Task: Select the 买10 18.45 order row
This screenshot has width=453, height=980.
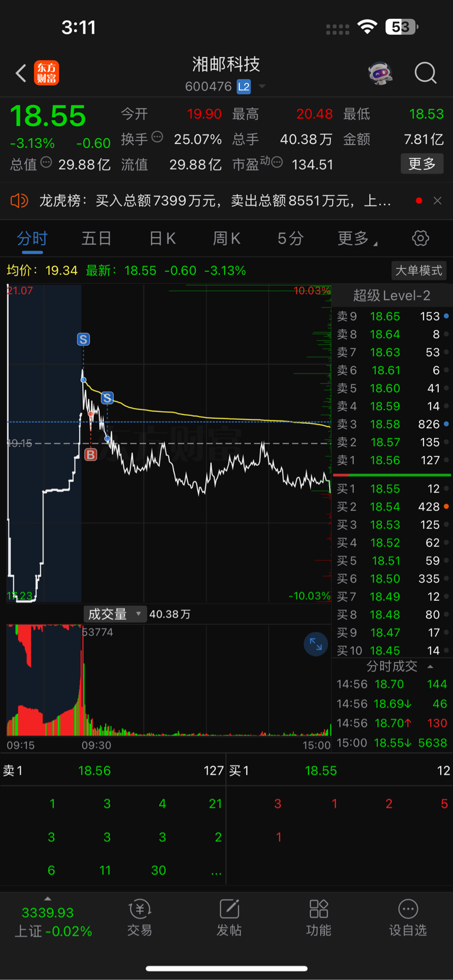Action: [392, 651]
